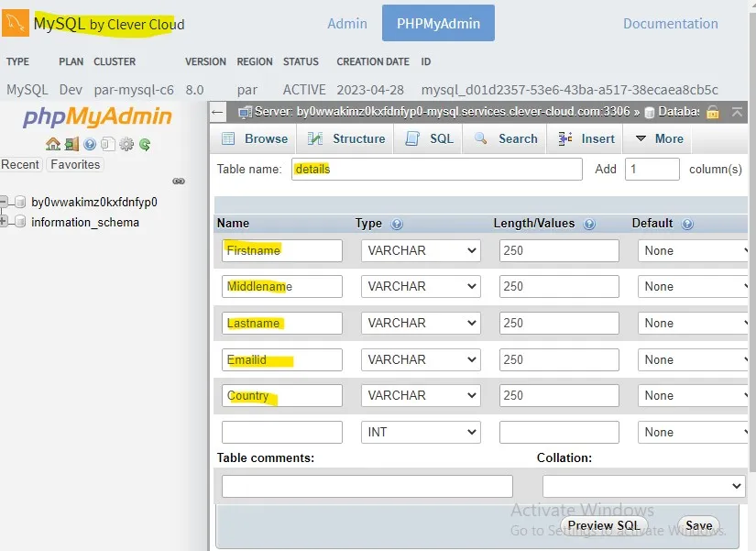The width and height of the screenshot is (756, 551).
Task: Click the copy/docs icon in sidebar toolbar
Action: [x=108, y=144]
